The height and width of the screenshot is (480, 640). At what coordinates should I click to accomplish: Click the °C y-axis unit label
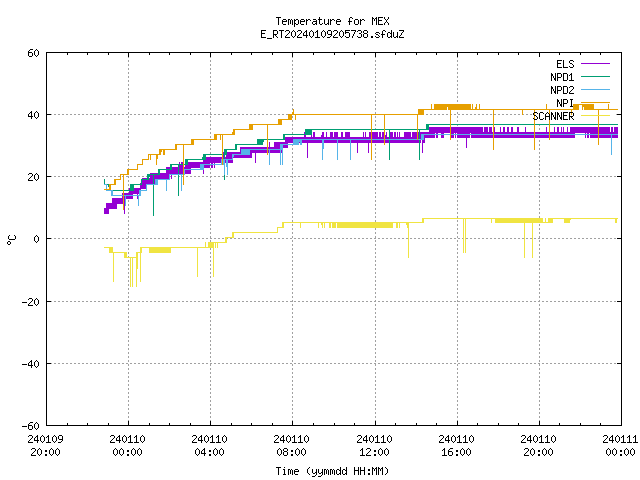(x=11, y=240)
